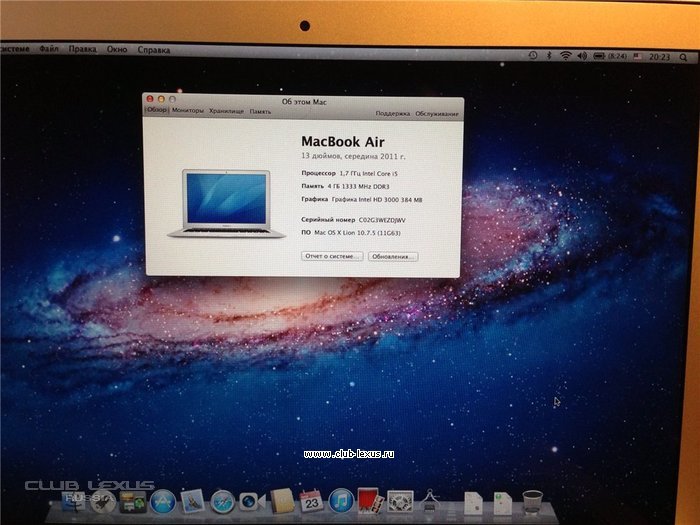Click the Обновления button
Image resolution: width=700 pixels, height=525 pixels.
[392, 257]
